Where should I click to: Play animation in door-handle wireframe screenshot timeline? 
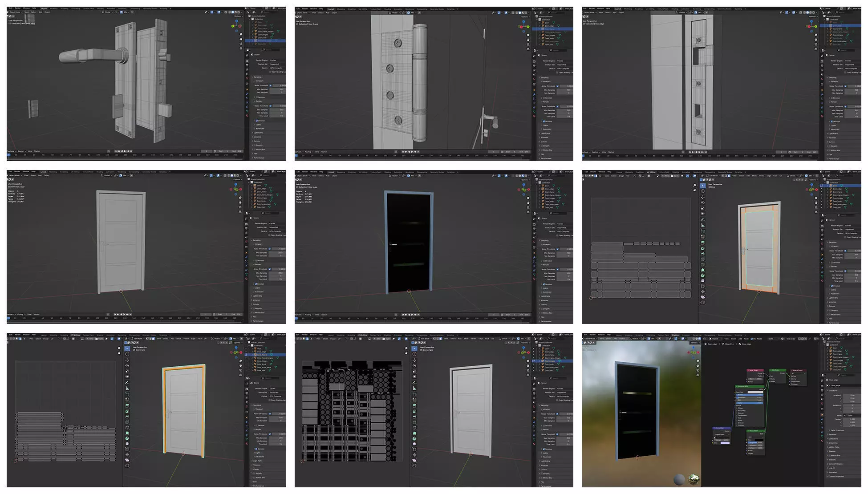click(125, 151)
